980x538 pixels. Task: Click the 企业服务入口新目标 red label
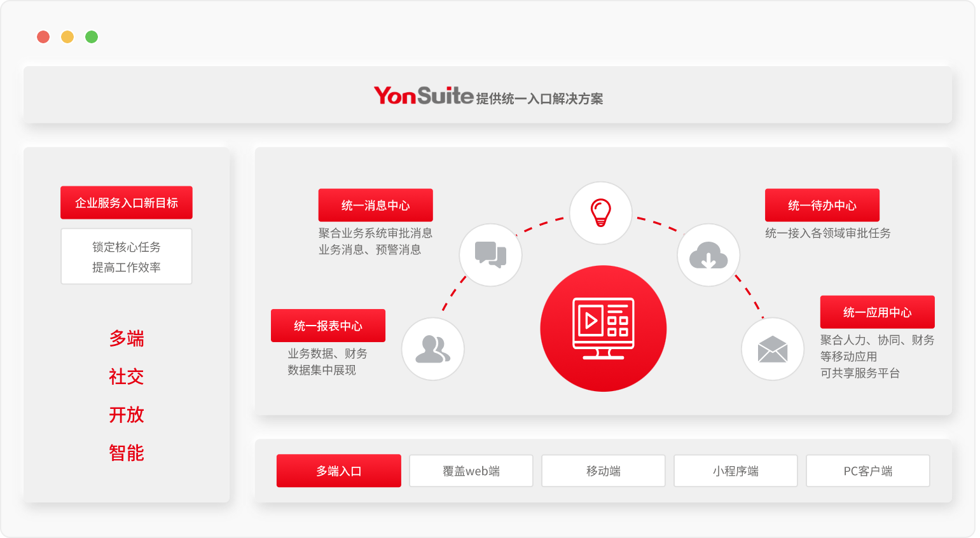pyautogui.click(x=126, y=203)
